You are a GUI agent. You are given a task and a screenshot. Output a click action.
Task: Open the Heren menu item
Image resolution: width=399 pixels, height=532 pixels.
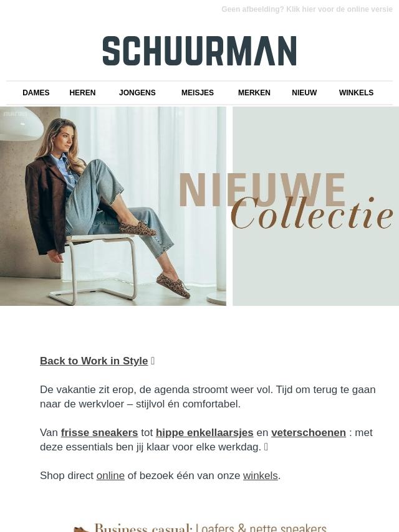coord(82,93)
